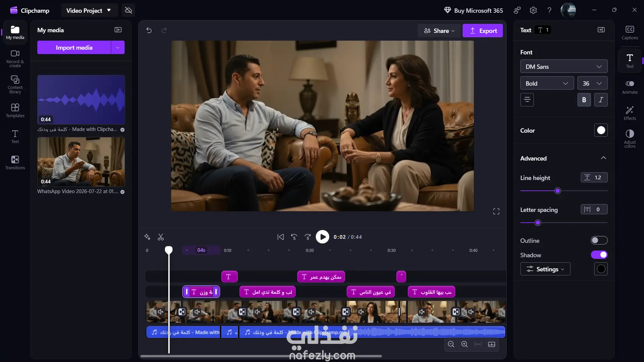Screen dimensions: 644x362
Task: Select the 'حب و كلمة تدي امل' text clip
Action: tap(267, 292)
